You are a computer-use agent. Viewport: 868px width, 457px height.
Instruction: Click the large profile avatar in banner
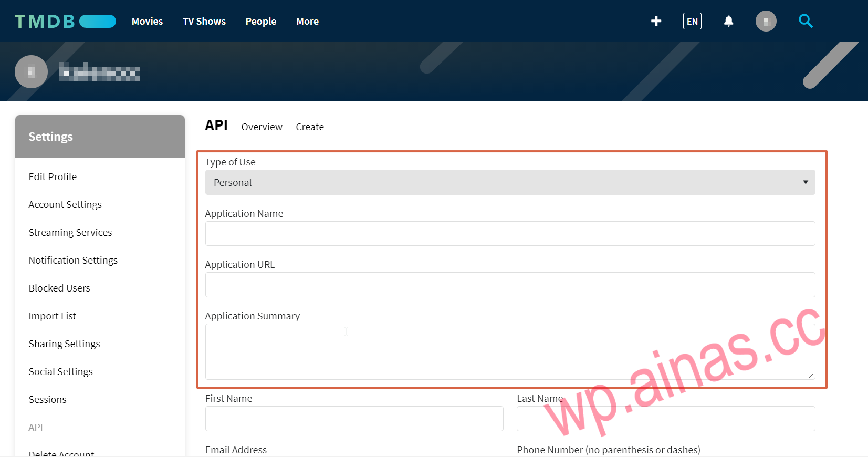tap(31, 71)
